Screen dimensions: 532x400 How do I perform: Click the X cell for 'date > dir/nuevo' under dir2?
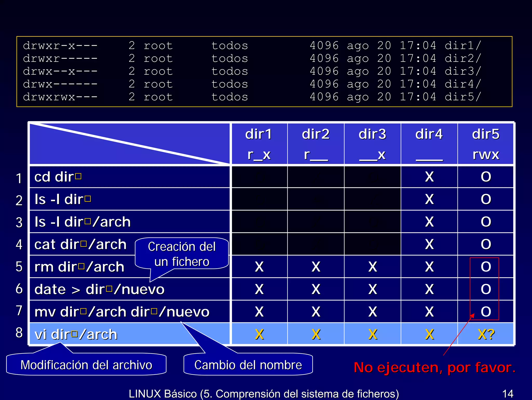316,289
